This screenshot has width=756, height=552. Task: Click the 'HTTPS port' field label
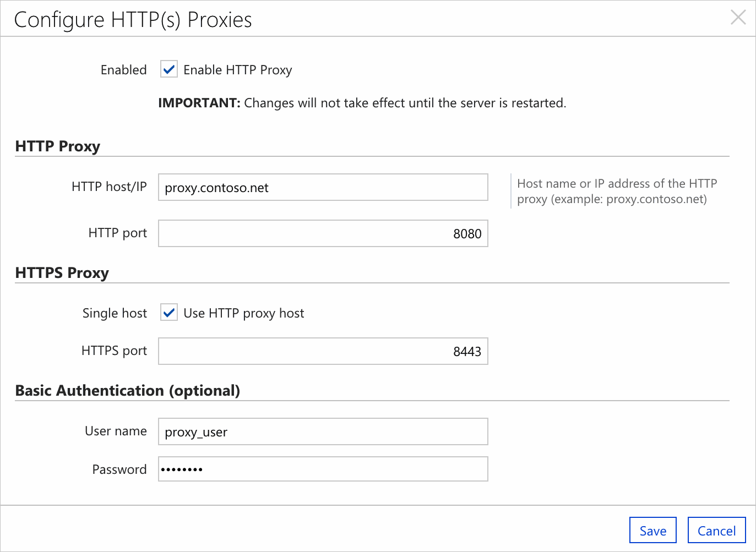tap(114, 351)
